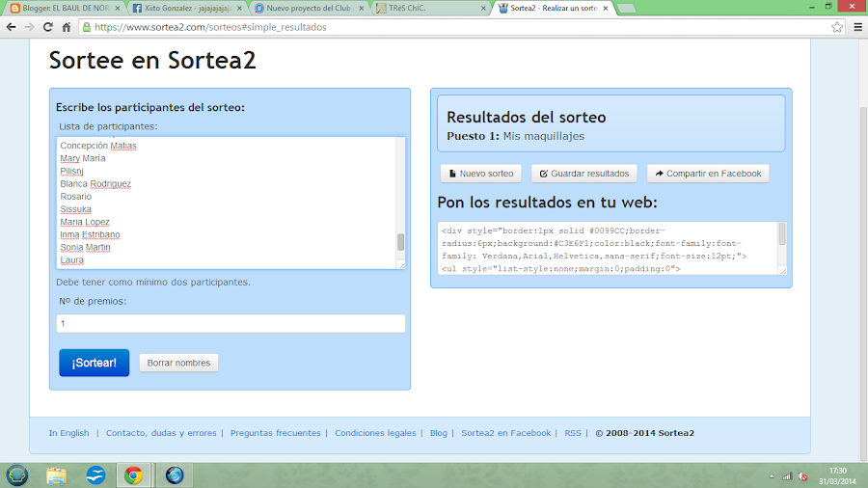This screenshot has width=868, height=488.
Task: Open the Chrome menu hamburger icon
Action: point(858,27)
